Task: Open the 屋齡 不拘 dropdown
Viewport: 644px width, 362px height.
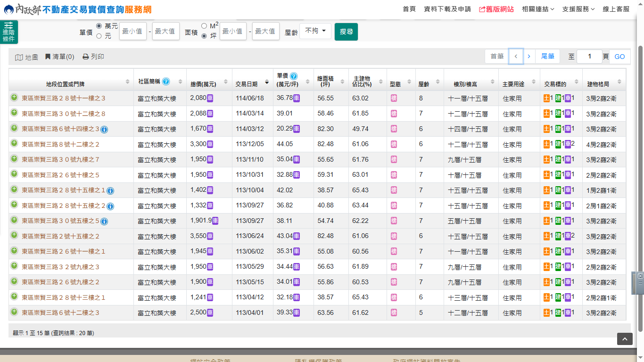Action: point(315,31)
